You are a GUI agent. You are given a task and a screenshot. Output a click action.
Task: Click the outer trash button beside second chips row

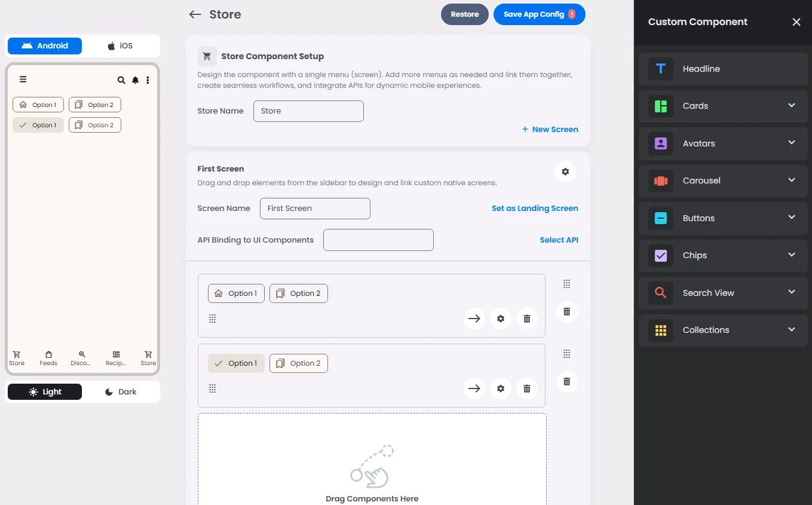pos(567,381)
